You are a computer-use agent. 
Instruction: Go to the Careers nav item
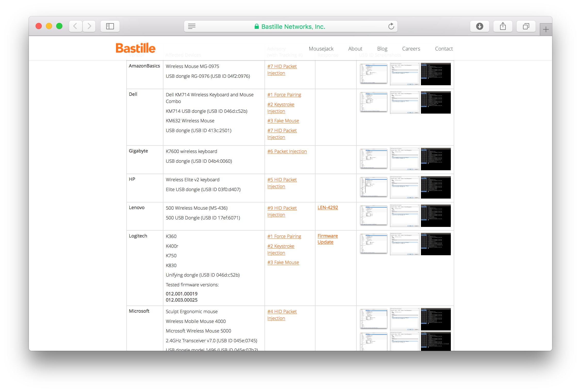411,49
